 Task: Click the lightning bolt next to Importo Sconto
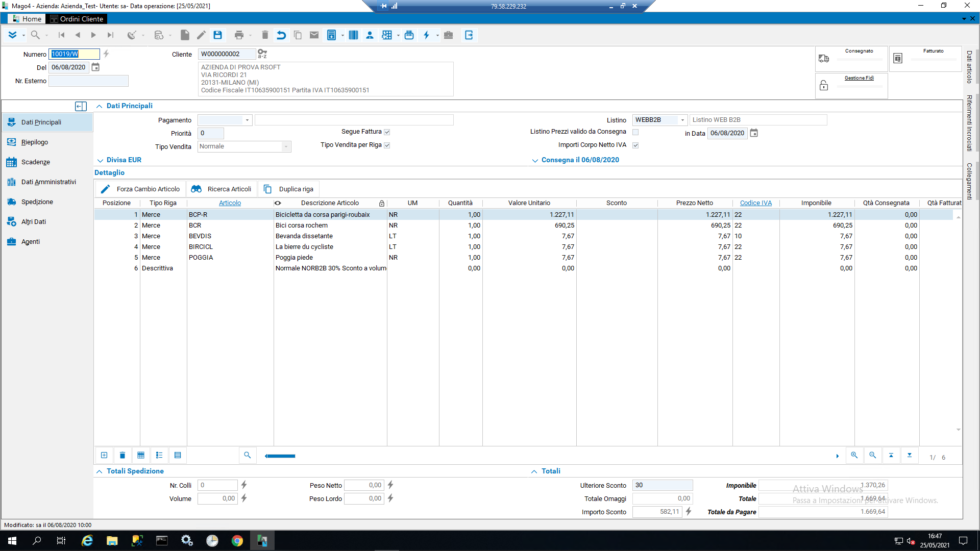689,511
